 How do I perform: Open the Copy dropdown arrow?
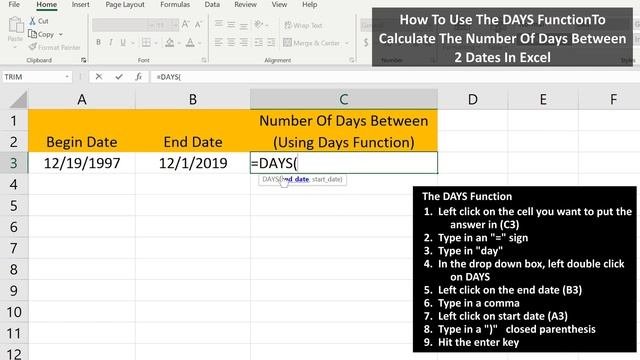point(61,35)
